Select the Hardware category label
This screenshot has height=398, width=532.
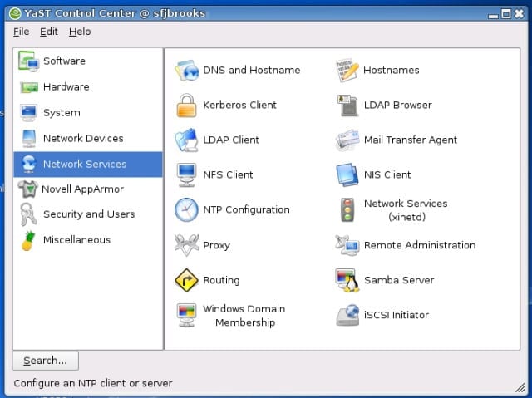[66, 87]
